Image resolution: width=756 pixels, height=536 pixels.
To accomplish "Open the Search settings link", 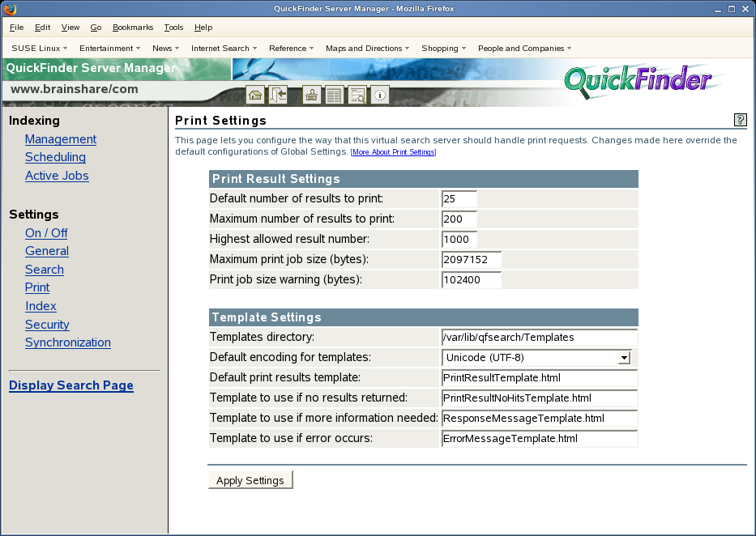I will (45, 270).
